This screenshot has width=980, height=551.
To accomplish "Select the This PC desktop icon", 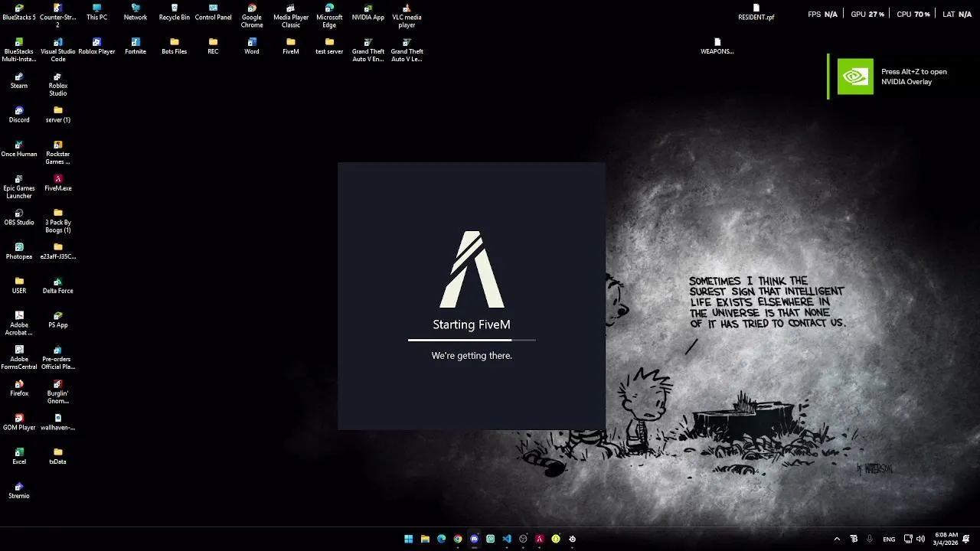I will point(96,13).
